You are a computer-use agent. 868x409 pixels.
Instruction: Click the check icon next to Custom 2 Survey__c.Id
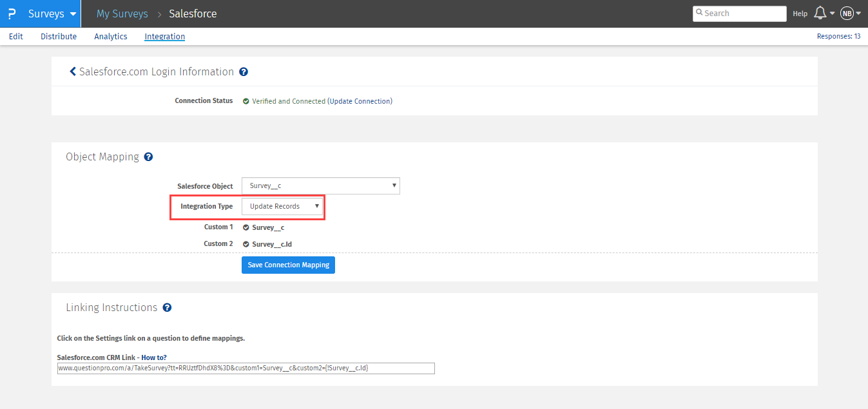[x=246, y=244]
